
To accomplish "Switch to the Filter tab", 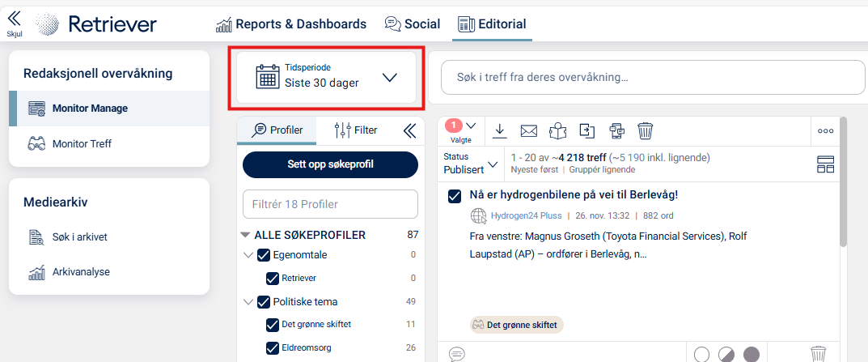I will 356,130.
